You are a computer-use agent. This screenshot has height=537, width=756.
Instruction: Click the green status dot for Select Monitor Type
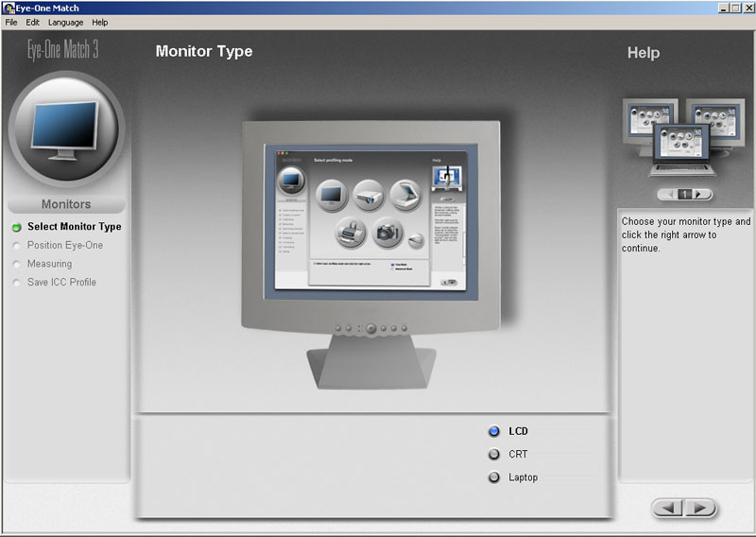tap(16, 227)
